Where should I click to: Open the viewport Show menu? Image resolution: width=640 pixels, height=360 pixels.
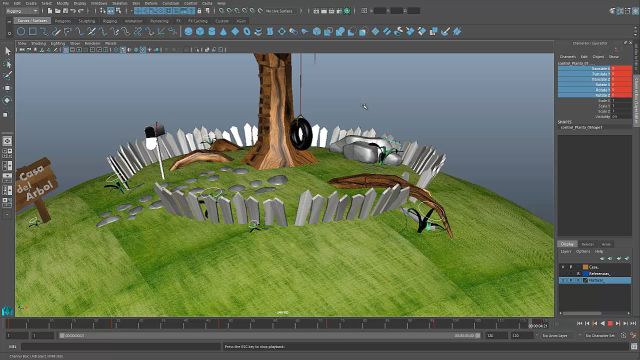pos(75,43)
